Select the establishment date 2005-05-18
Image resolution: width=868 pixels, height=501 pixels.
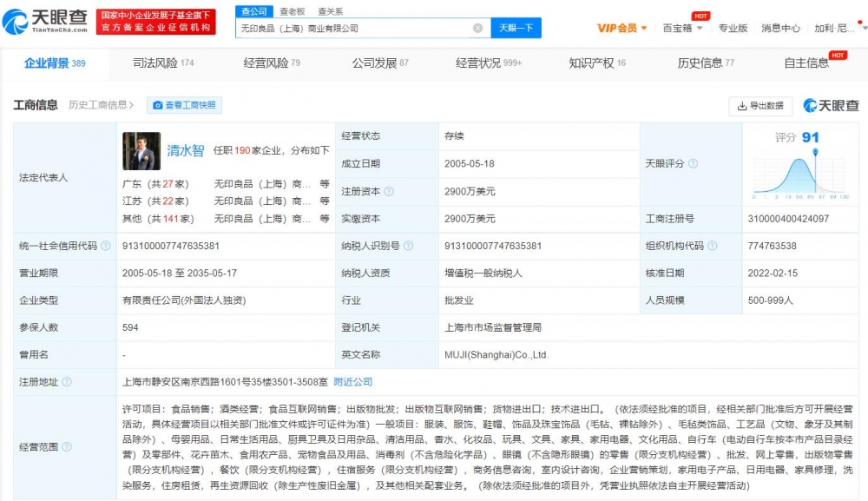470,164
